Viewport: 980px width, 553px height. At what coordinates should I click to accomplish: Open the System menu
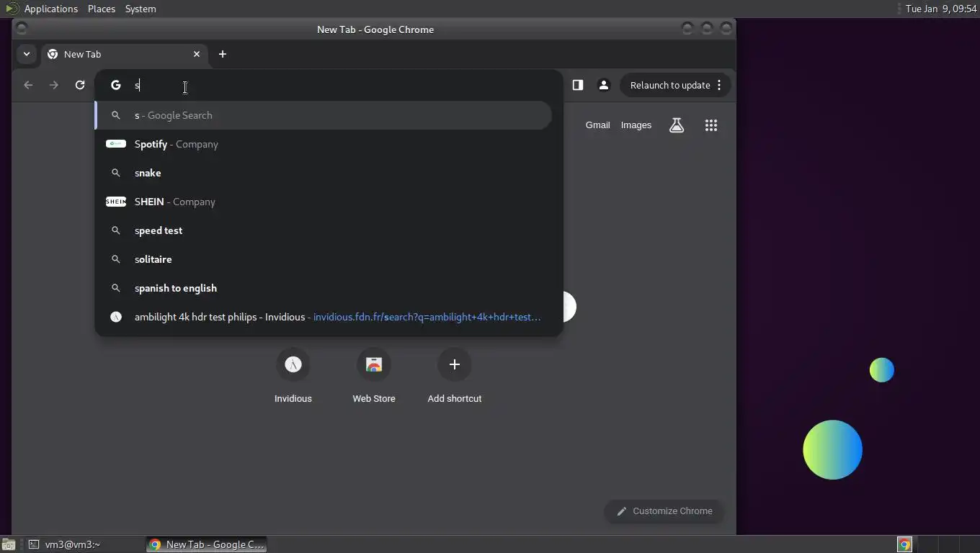point(141,9)
